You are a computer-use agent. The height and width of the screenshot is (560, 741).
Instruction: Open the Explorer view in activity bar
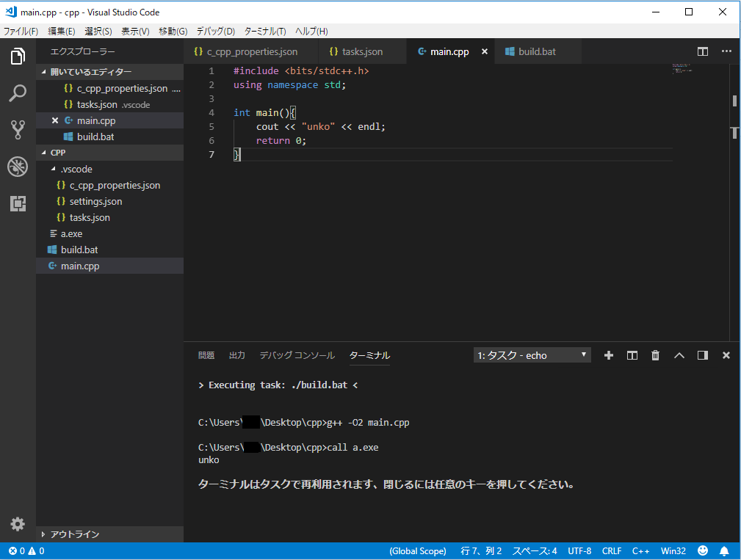click(x=18, y=57)
